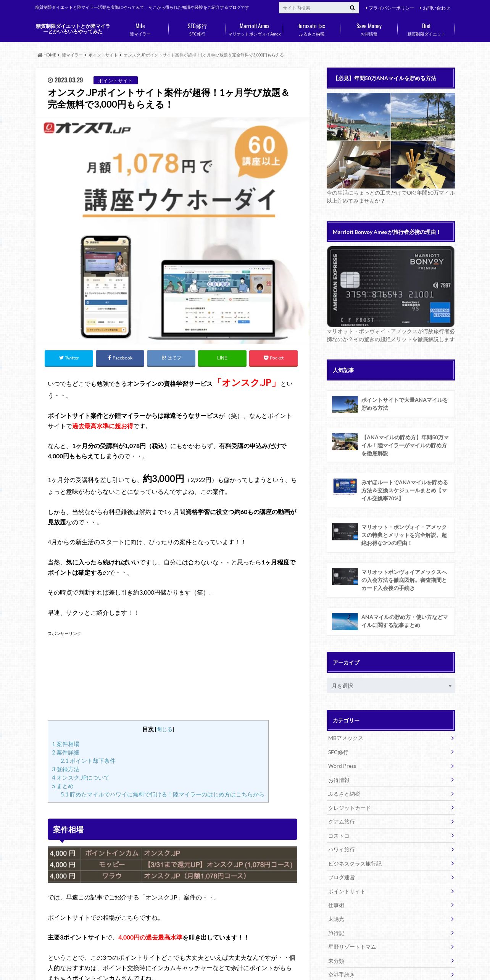Save the article to Pocket

coord(273,358)
